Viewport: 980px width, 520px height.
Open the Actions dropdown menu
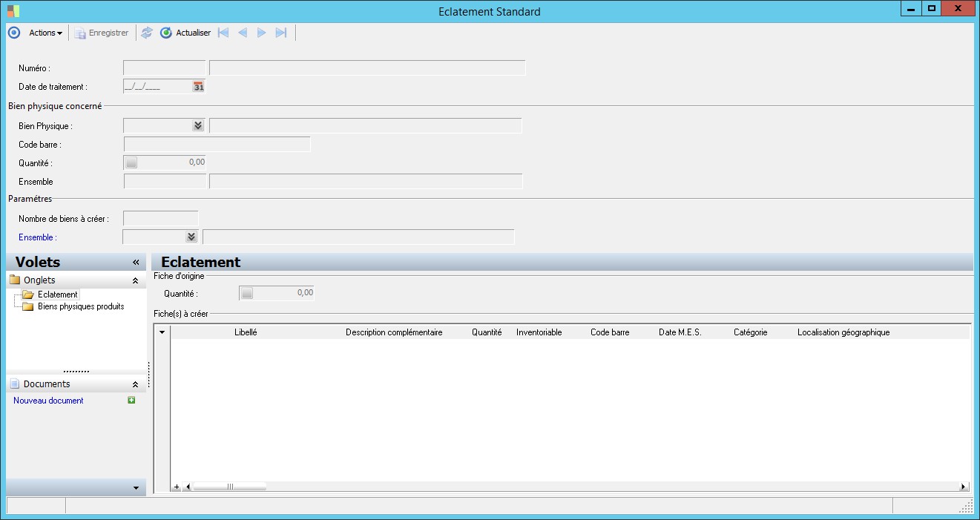tap(45, 33)
